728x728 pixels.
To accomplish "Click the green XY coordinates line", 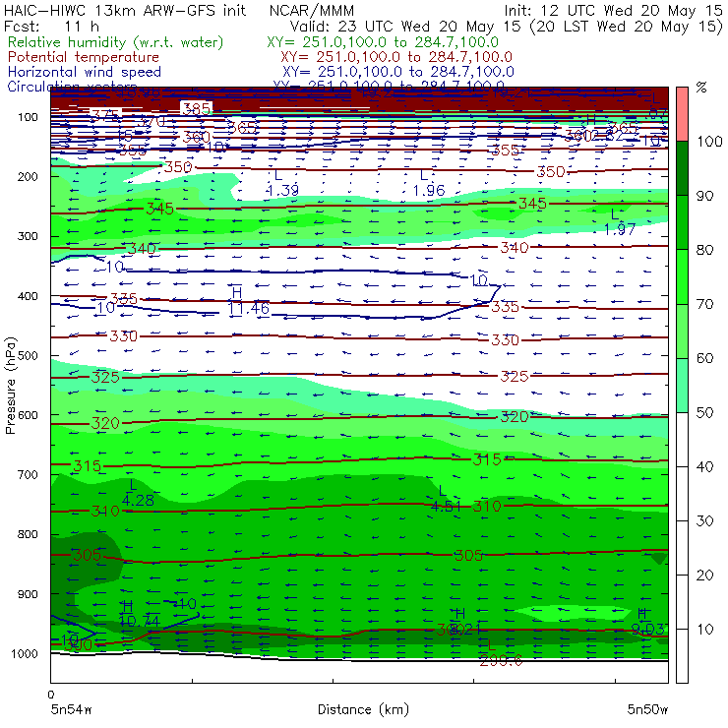I will [383, 42].
